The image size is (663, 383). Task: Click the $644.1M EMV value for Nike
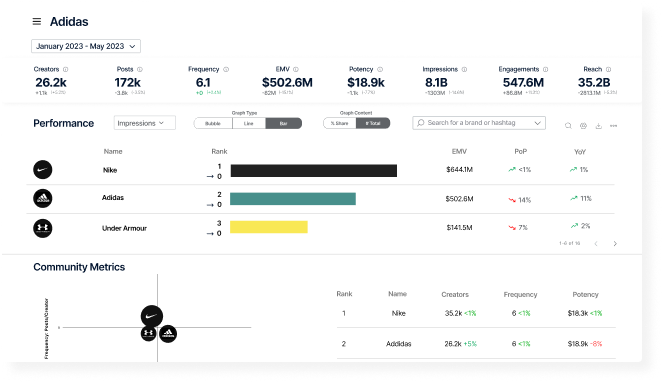pyautogui.click(x=460, y=170)
